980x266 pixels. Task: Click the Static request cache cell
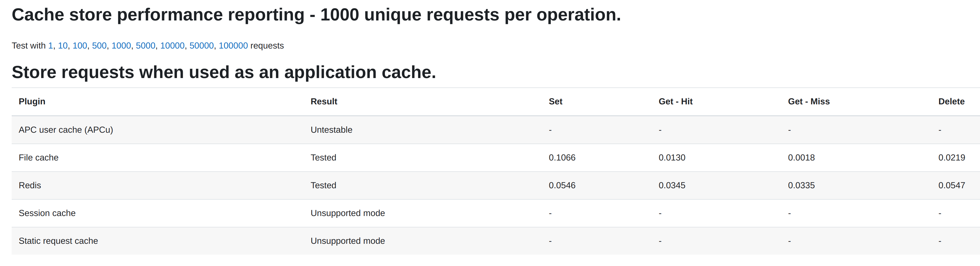coord(58,241)
